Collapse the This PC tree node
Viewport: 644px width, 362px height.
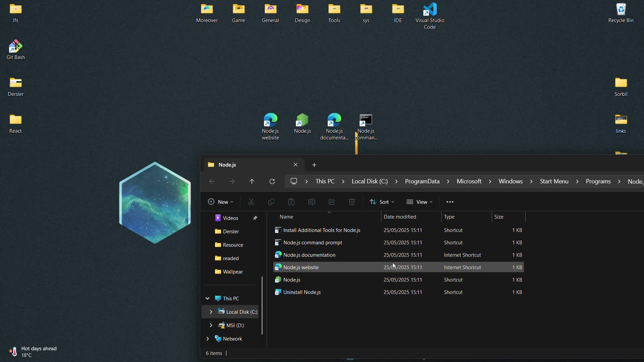coord(208,298)
